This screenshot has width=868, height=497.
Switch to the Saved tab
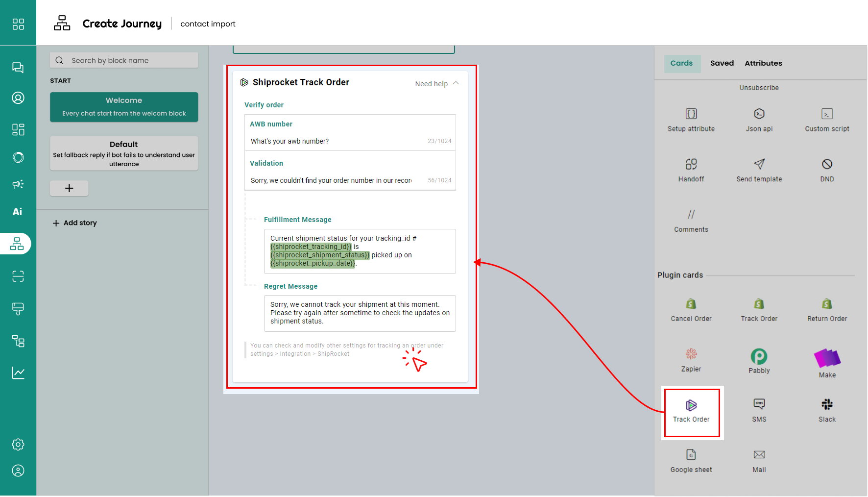pyautogui.click(x=722, y=63)
